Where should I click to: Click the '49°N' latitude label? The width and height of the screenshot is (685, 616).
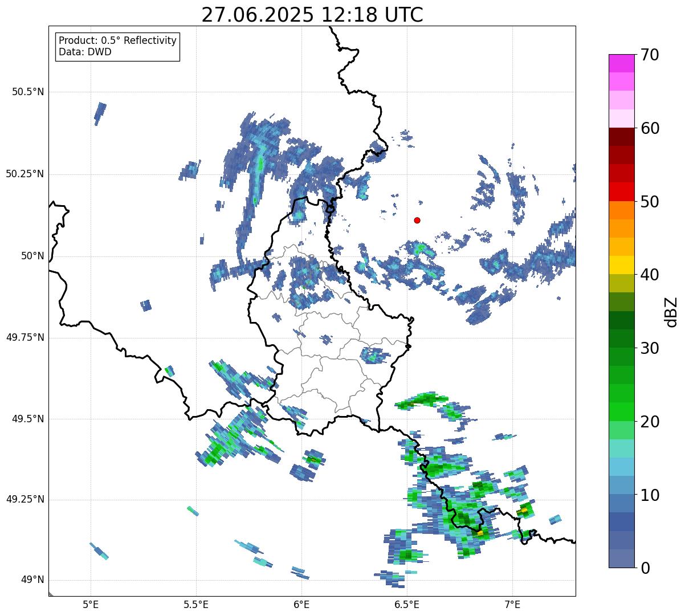[32, 580]
